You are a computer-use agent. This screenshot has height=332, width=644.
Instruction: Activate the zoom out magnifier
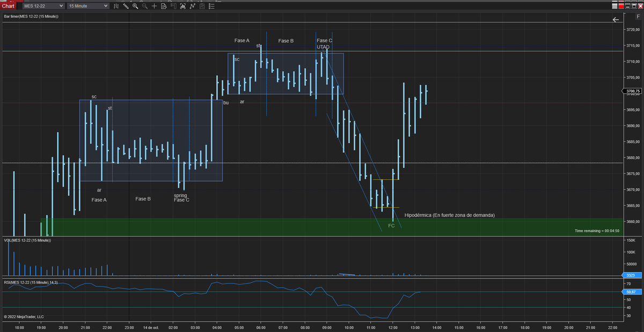point(145,6)
